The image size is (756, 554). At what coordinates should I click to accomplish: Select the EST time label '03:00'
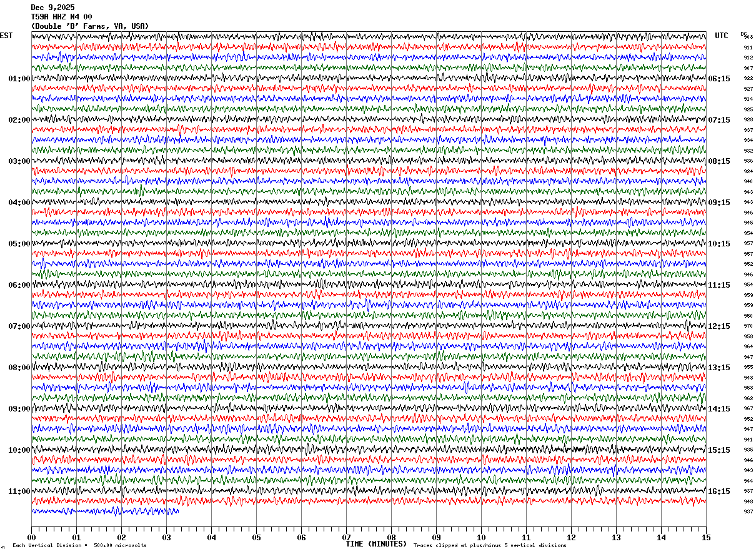pos(19,161)
